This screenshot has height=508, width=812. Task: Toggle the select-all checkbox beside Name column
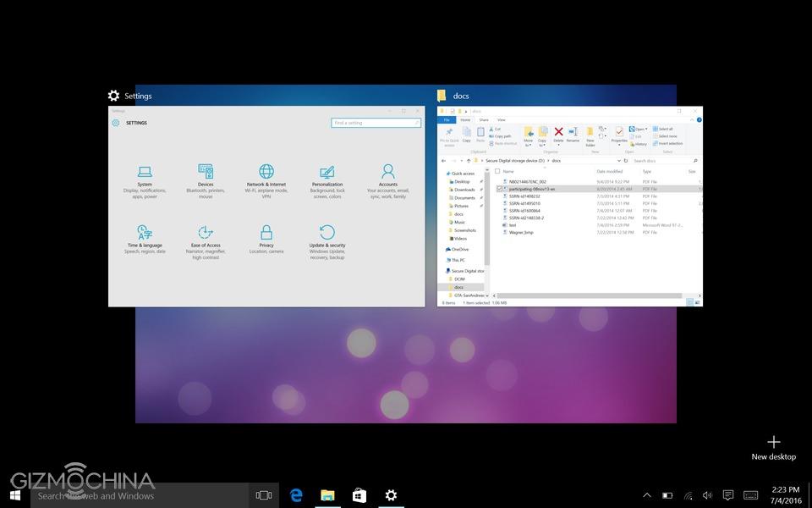coord(497,171)
